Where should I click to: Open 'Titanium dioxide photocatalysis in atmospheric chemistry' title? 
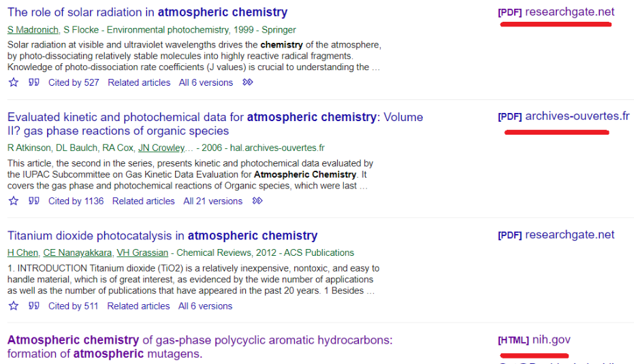click(163, 235)
